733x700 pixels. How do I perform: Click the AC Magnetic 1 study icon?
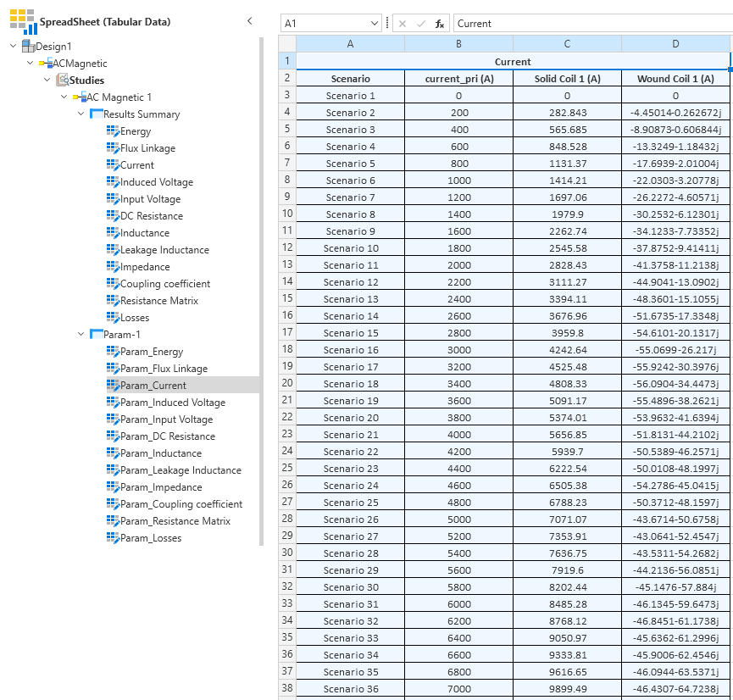click(x=80, y=97)
